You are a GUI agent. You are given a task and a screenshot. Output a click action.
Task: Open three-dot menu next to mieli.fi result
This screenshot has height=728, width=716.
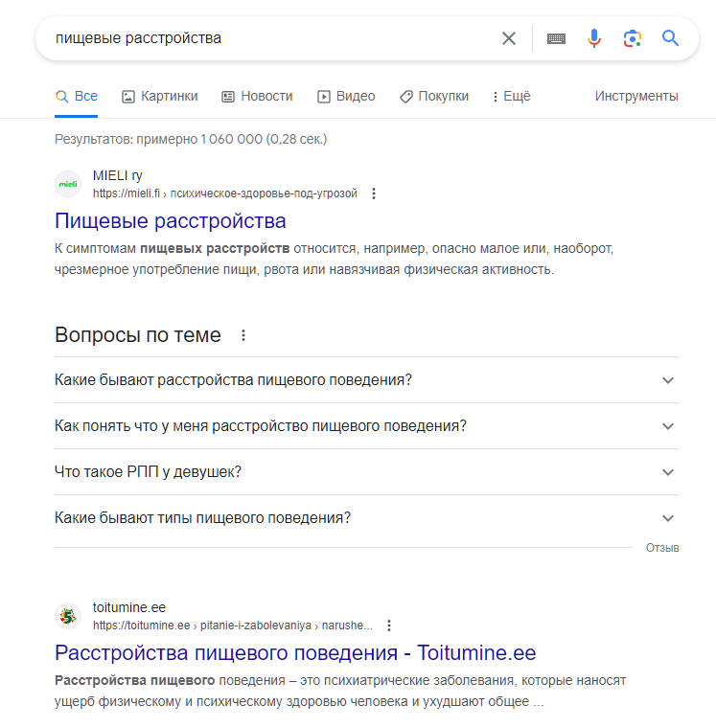374,193
